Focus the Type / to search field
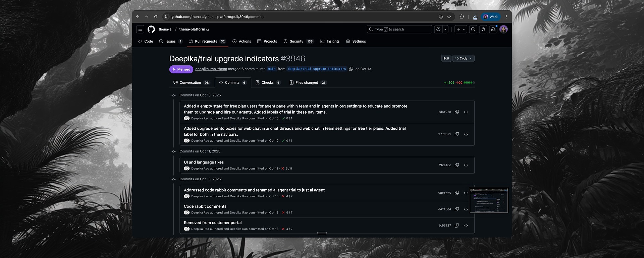 tap(399, 29)
